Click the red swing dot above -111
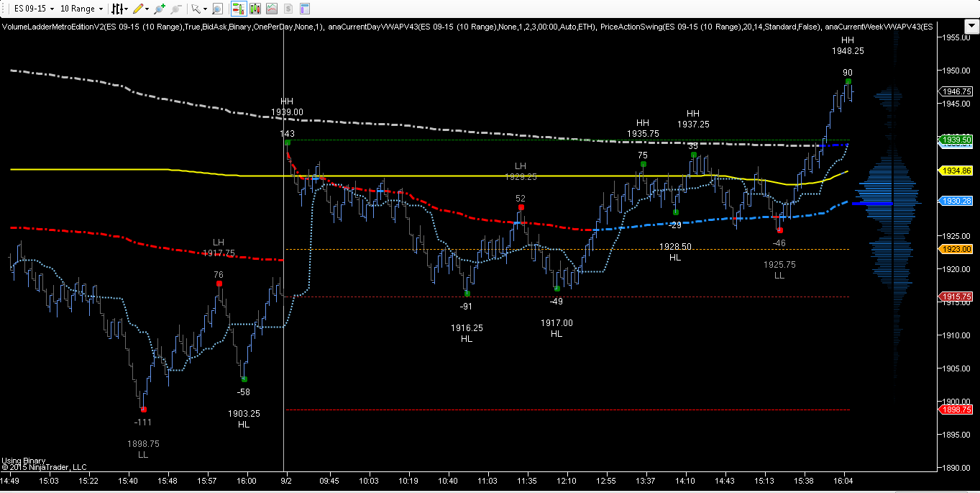Viewport: 980px width, 493px height. 143,410
